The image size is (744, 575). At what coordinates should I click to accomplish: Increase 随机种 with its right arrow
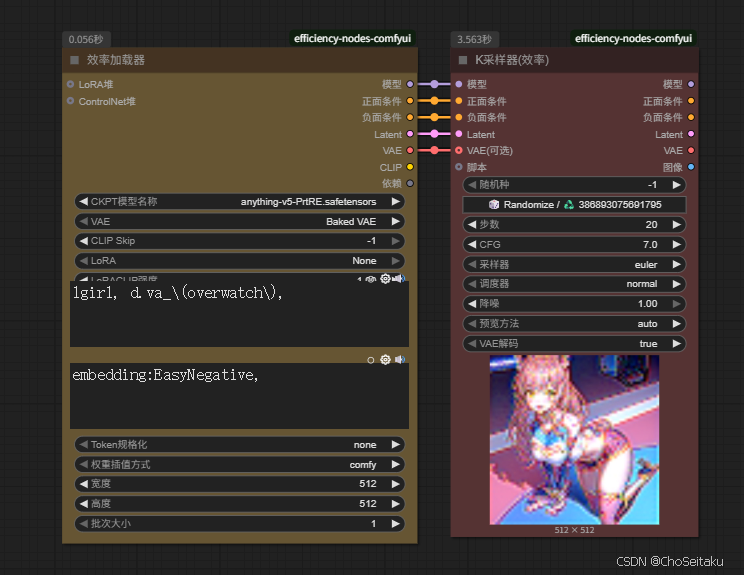click(677, 185)
